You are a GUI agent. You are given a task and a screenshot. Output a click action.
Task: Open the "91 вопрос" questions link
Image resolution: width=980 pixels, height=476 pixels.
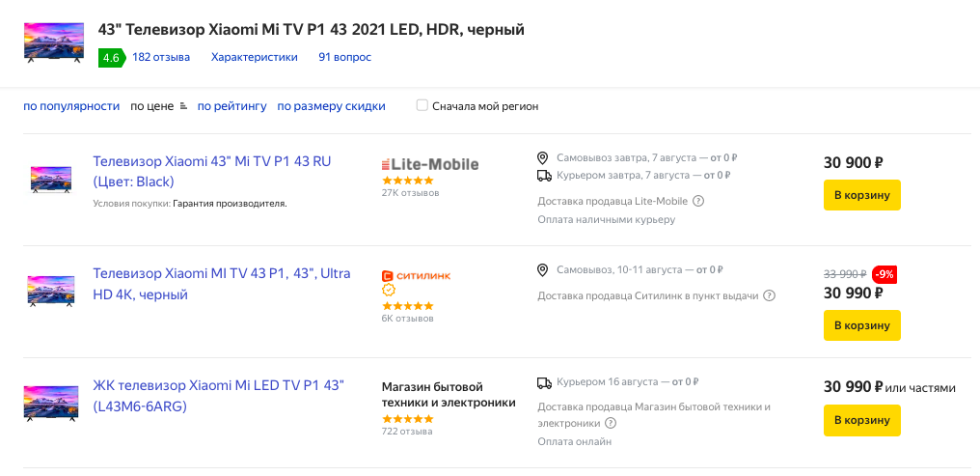point(344,57)
